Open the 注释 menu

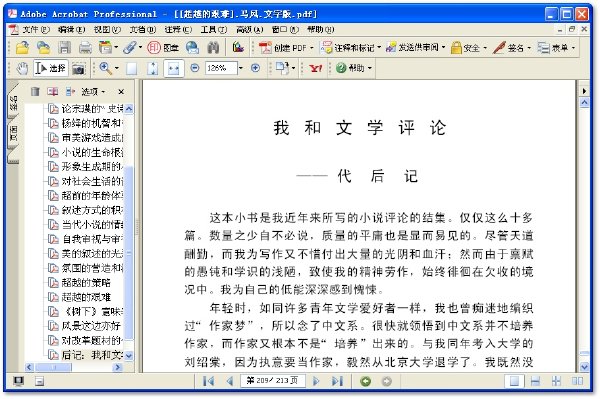(178, 29)
